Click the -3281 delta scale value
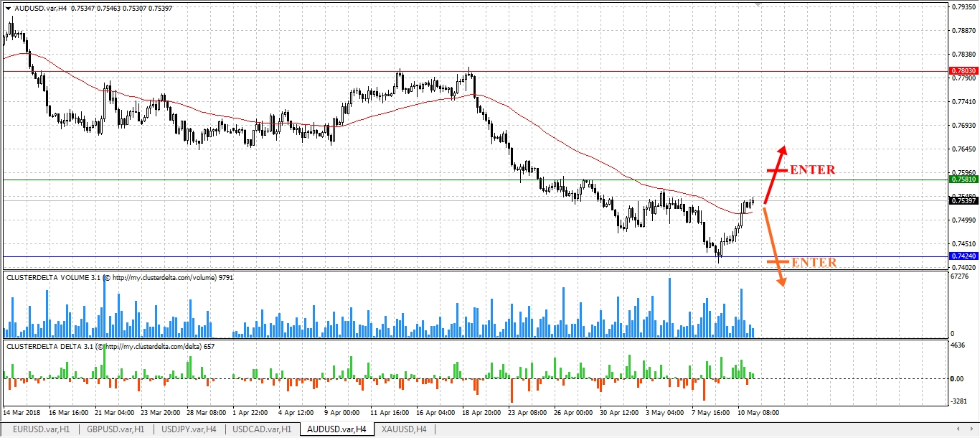Image resolution: width=980 pixels, height=438 pixels. pos(959,403)
